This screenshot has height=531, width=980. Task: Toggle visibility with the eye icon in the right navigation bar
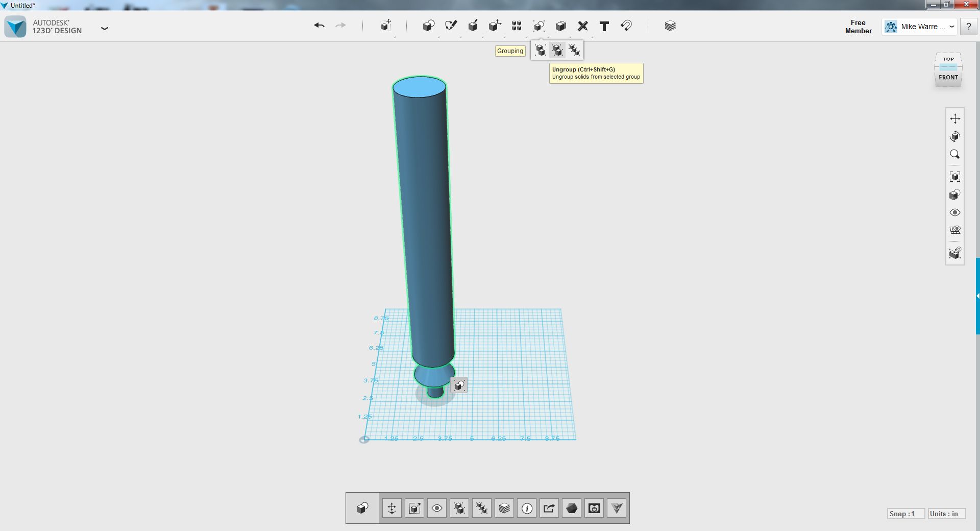click(955, 212)
